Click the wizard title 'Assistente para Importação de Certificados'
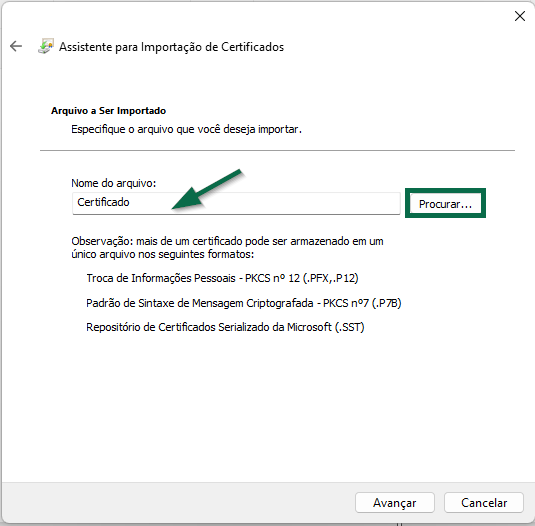535x526 pixels. pos(171,47)
